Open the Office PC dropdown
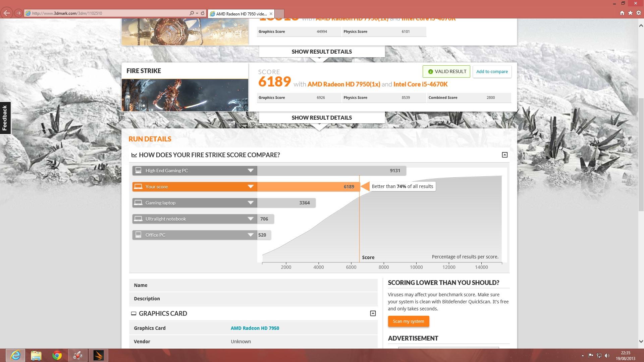The width and height of the screenshot is (644, 362). click(x=250, y=235)
